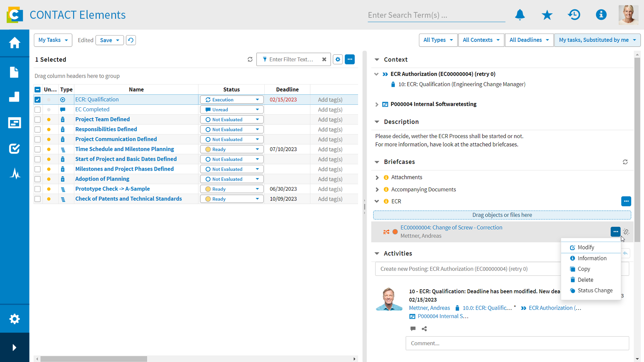This screenshot has width=644, height=362.
Task: Open the tasks checkmark icon in sidebar
Action: point(14,148)
